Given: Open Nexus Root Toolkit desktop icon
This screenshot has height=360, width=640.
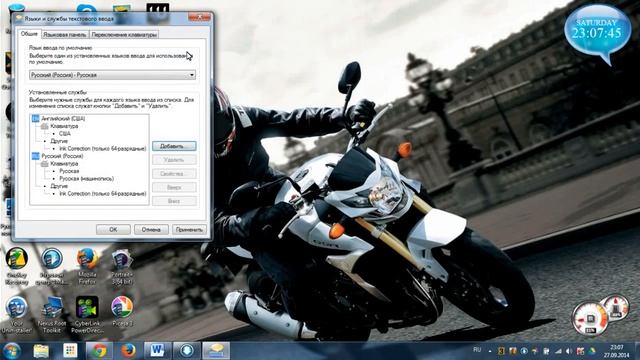Looking at the screenshot, I should [52, 314].
